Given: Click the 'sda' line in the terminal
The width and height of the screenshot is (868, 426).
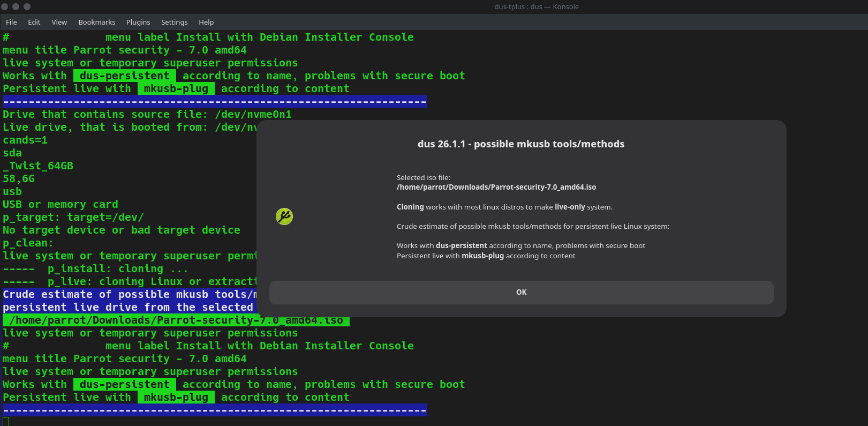Looking at the screenshot, I should tap(12, 153).
